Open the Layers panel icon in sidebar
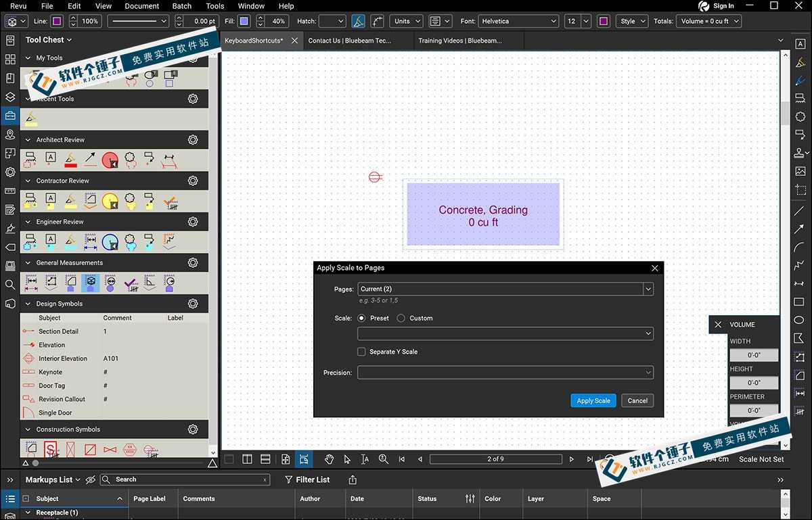Image resolution: width=812 pixels, height=520 pixels. [10, 97]
